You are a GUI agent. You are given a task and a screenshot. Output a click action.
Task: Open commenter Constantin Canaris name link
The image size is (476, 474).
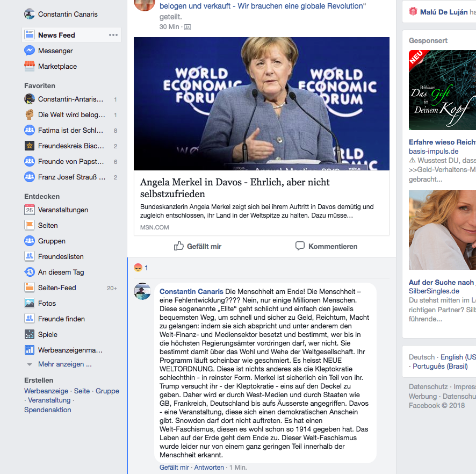coord(191,291)
